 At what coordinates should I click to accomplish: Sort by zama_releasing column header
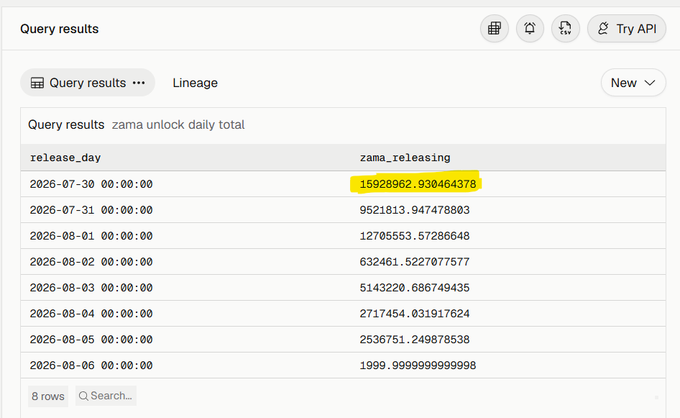point(405,158)
